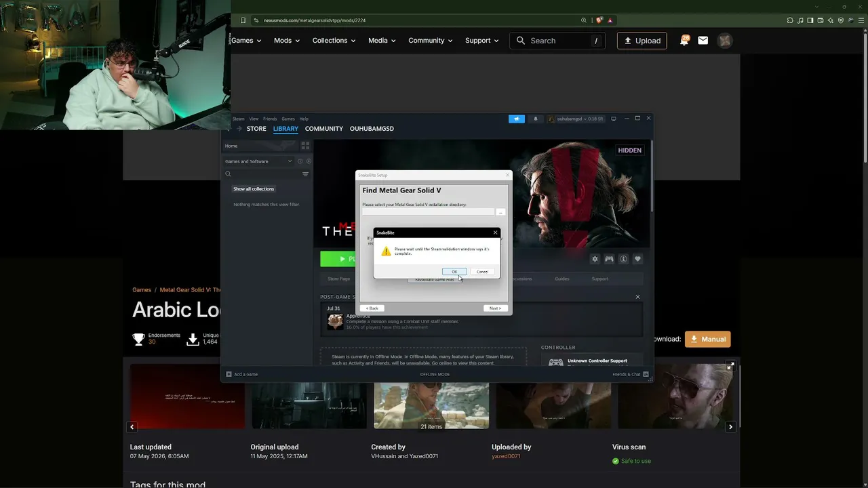Open the Steam menu in Steam
Screen dimensions: 868x488
tap(239, 119)
